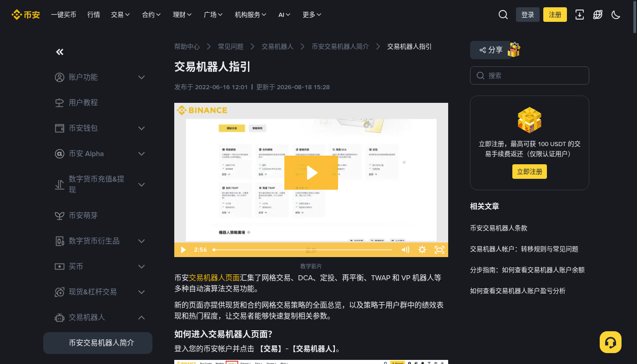Screen dimensions: 637x364
Task: Open the 更多 header menu
Action: click(312, 15)
